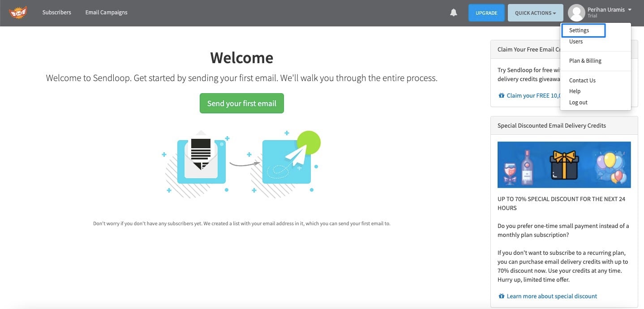This screenshot has width=644, height=309.
Task: Open the notifications bell
Action: pyautogui.click(x=454, y=13)
